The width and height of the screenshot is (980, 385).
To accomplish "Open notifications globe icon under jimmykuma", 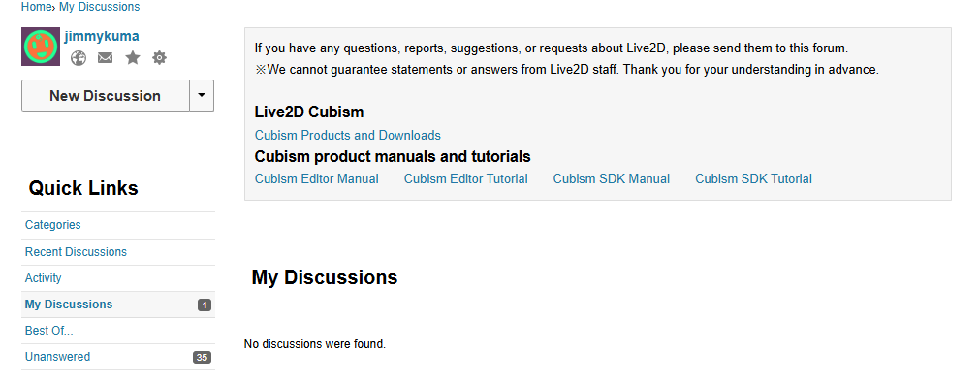I will (x=79, y=58).
